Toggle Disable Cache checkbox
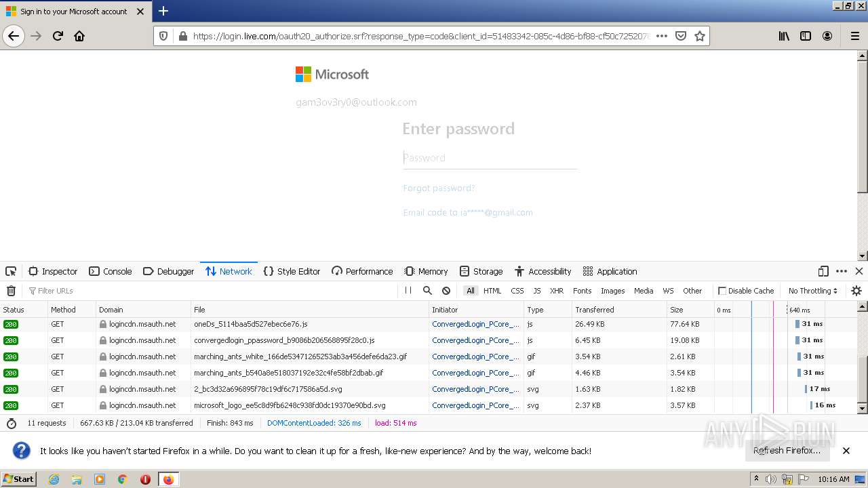 [x=722, y=291]
